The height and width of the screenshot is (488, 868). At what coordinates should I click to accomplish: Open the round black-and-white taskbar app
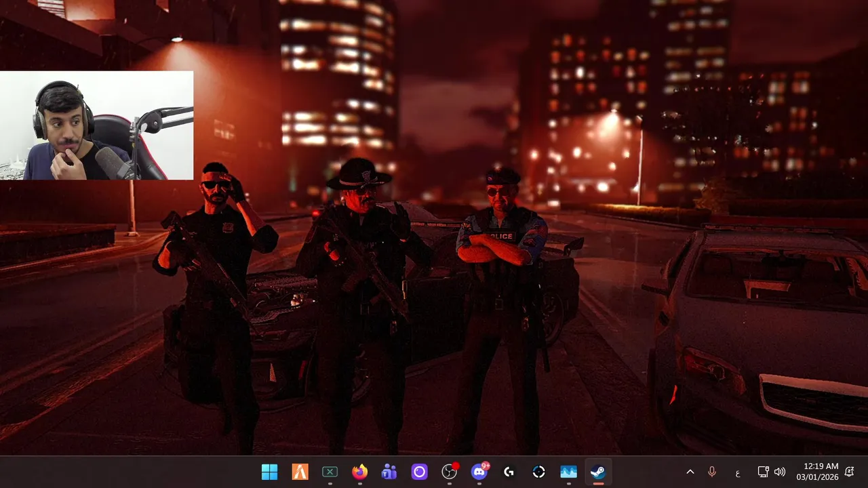(x=538, y=472)
